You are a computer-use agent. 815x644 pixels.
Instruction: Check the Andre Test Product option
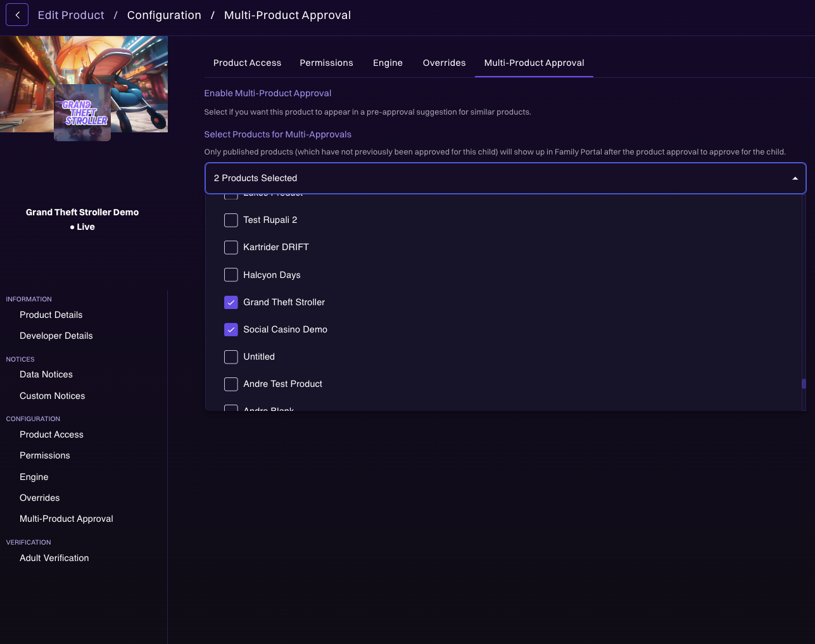(231, 384)
